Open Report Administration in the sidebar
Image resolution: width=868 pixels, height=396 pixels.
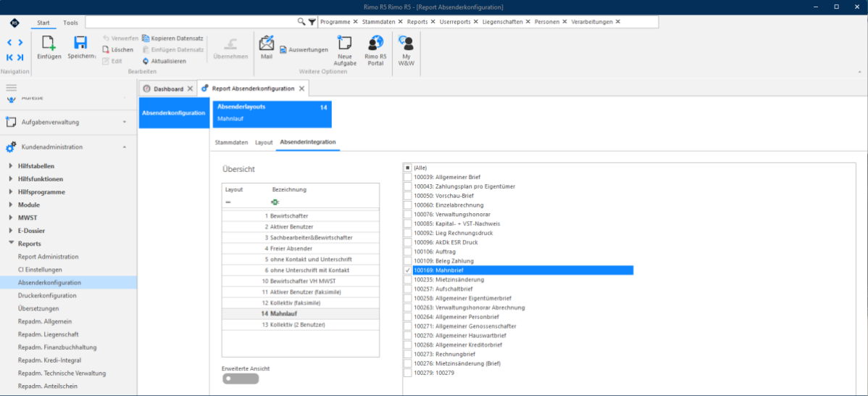coord(48,257)
